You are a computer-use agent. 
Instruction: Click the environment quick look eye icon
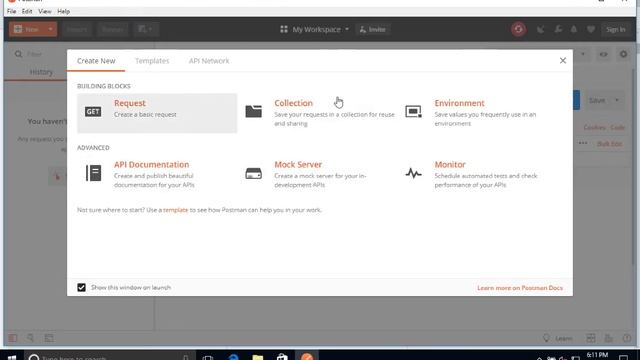click(x=603, y=54)
